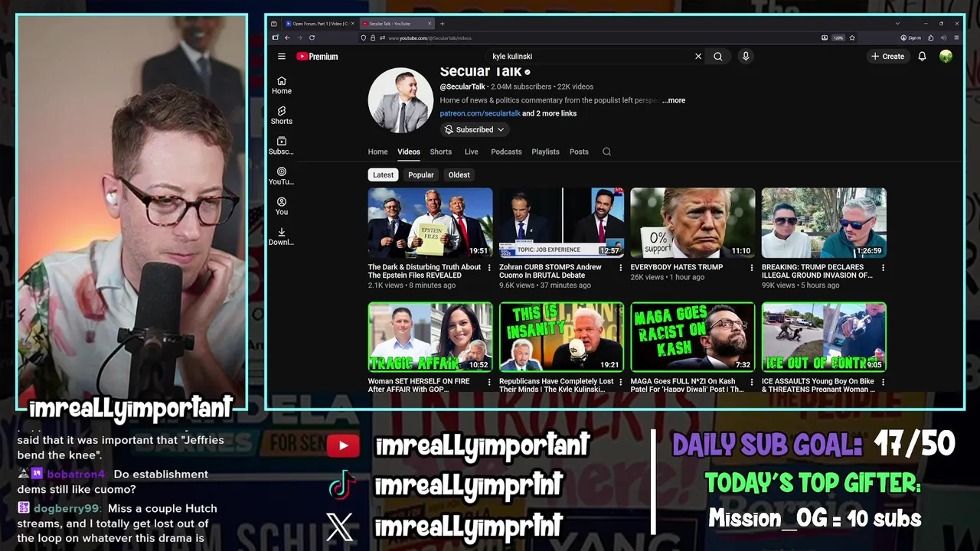
Task: Bookmark this page with the star
Action: click(x=852, y=37)
